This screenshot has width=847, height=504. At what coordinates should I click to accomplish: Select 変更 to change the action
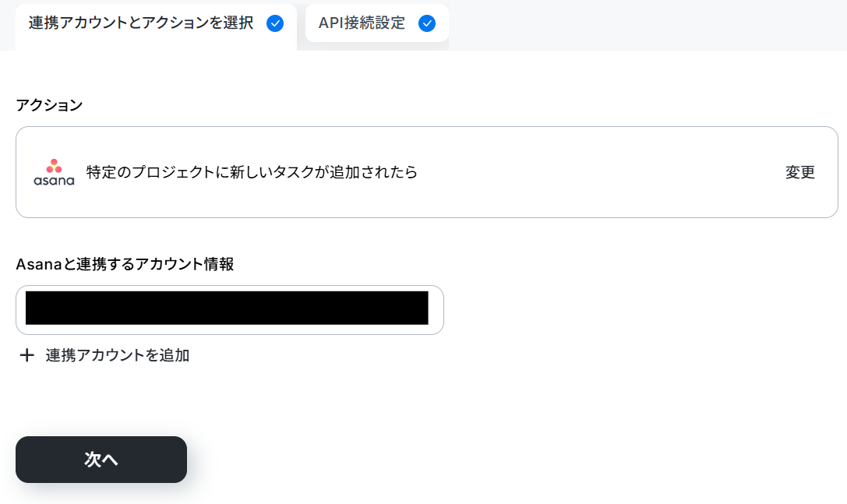pos(800,172)
